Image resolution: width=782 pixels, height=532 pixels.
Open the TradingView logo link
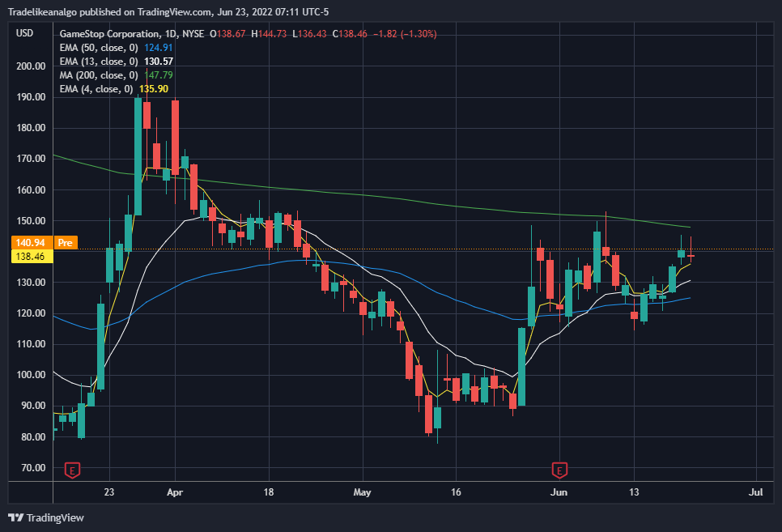[x=46, y=517]
